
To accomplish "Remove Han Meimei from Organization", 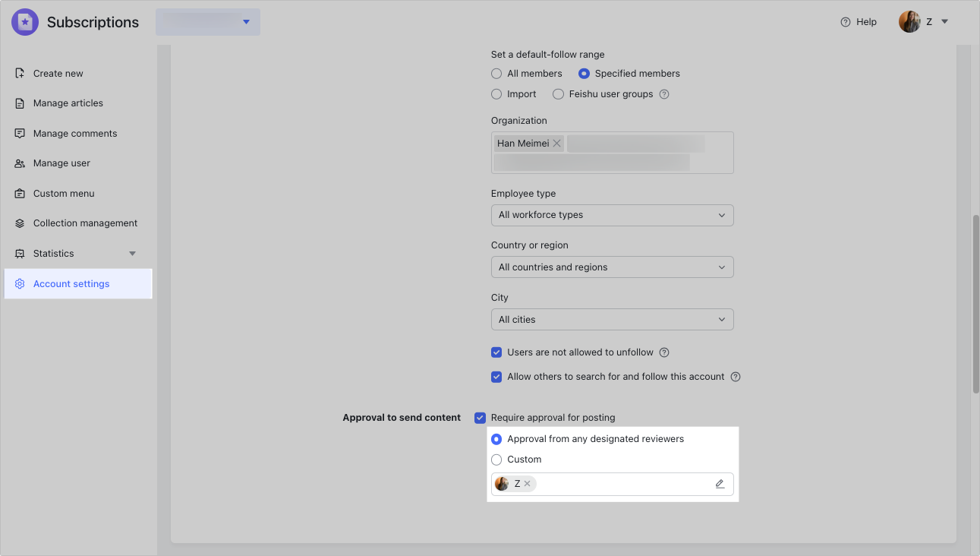I will click(556, 143).
